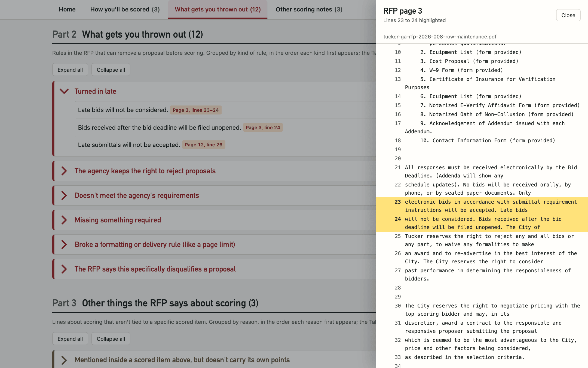Select 'What gets you thrown out (12)' tab

click(x=218, y=9)
